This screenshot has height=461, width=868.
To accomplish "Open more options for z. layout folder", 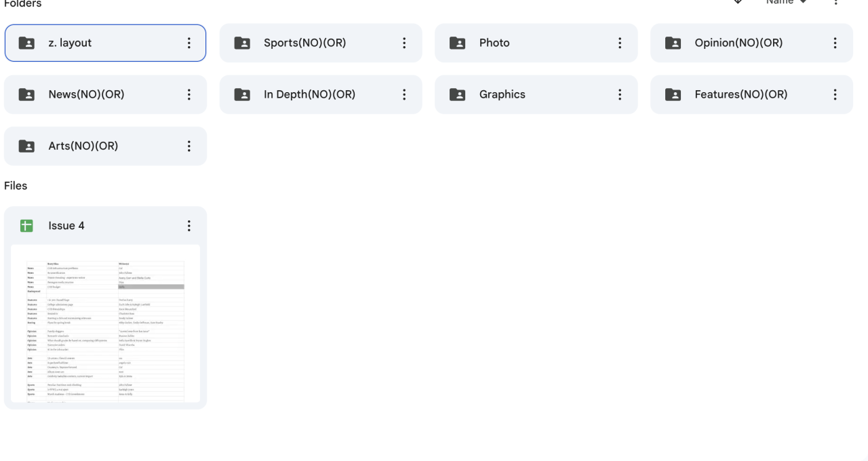I will [x=189, y=43].
